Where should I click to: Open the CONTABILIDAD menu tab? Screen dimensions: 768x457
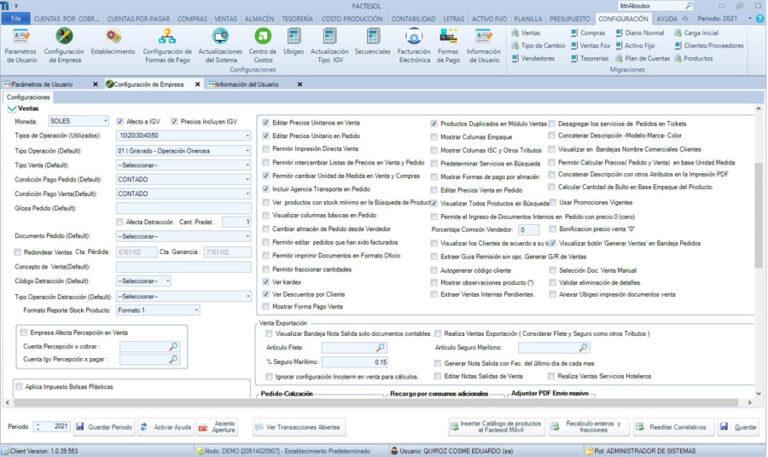tap(415, 19)
